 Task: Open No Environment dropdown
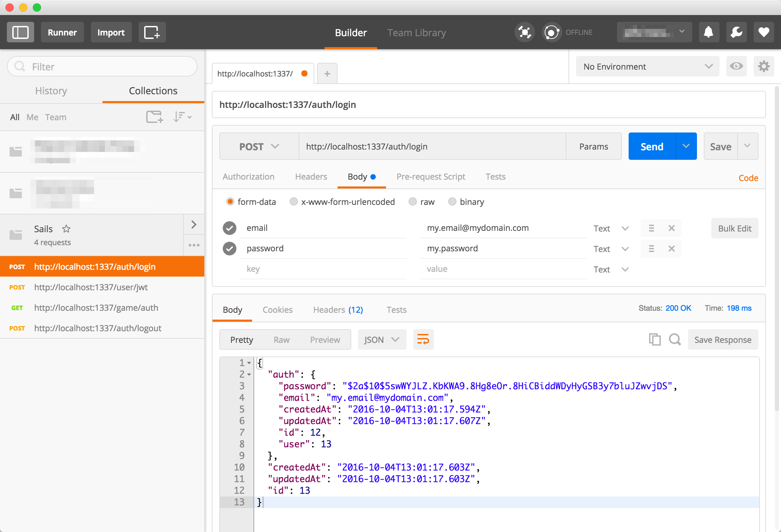click(x=647, y=66)
